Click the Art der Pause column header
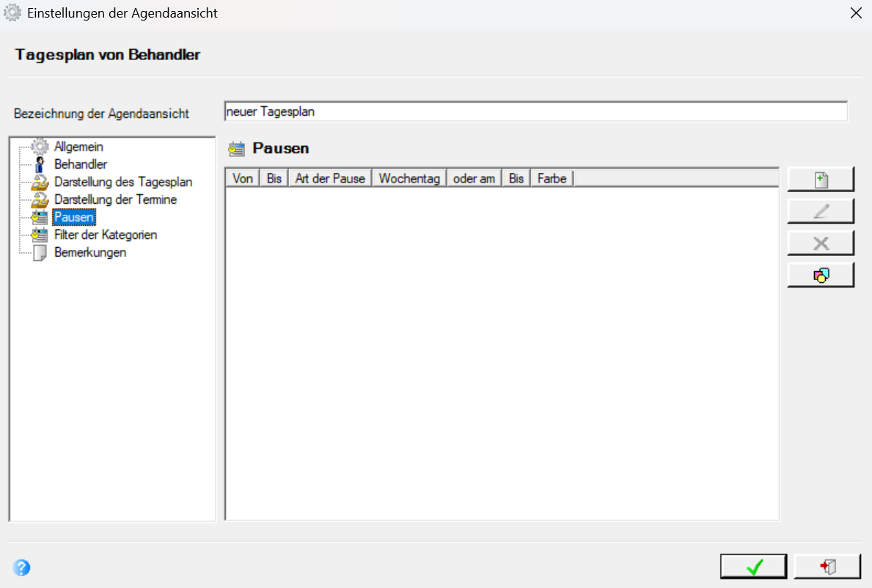 point(330,178)
